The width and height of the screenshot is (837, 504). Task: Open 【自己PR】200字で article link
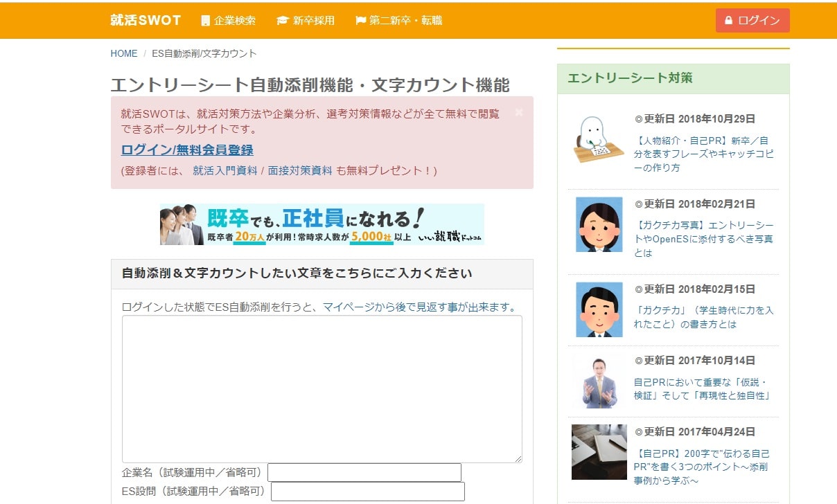point(701,467)
